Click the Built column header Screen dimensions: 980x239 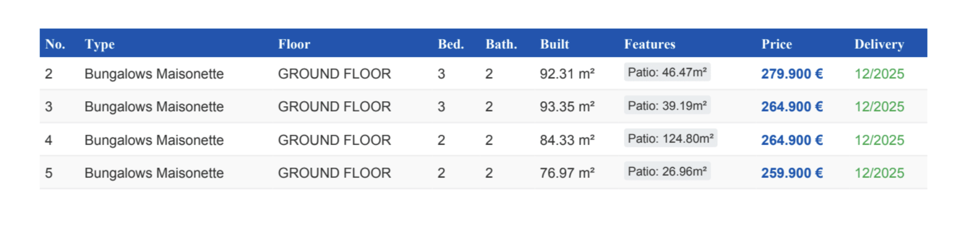point(554,44)
